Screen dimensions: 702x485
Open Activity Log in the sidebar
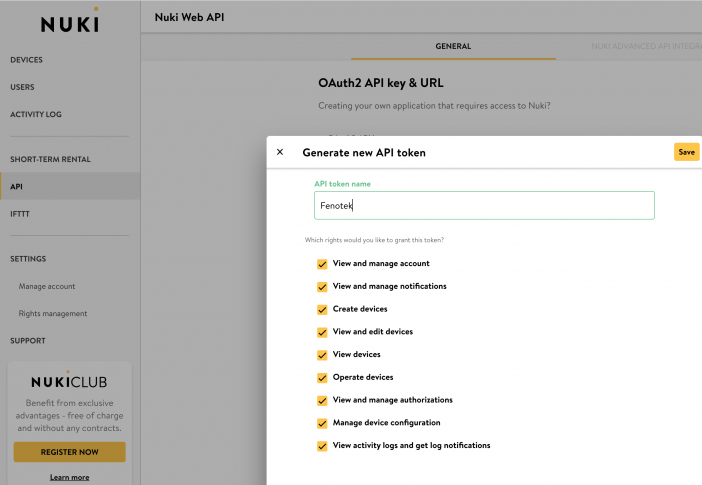(36, 114)
